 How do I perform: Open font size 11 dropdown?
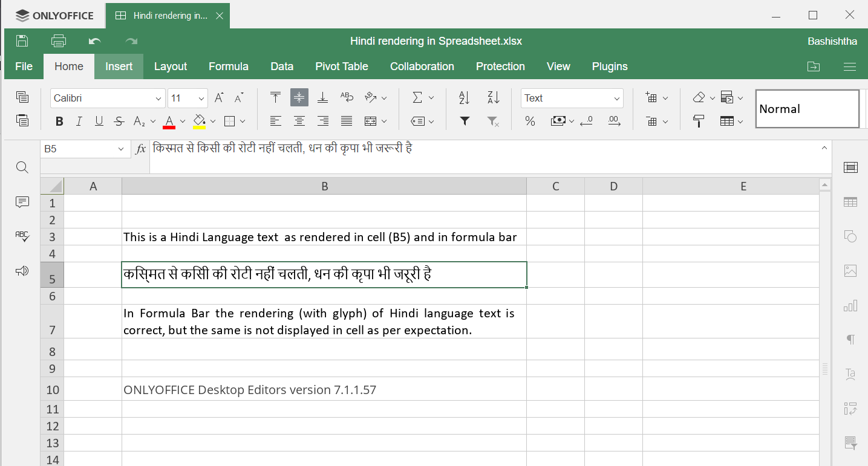coord(201,98)
